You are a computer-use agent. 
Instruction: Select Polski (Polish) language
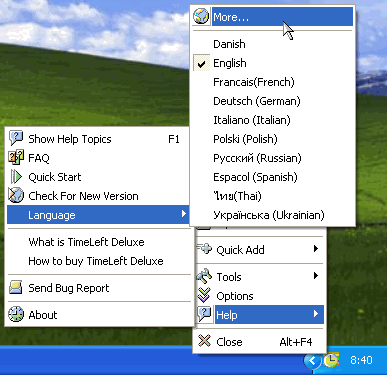[x=272, y=139]
